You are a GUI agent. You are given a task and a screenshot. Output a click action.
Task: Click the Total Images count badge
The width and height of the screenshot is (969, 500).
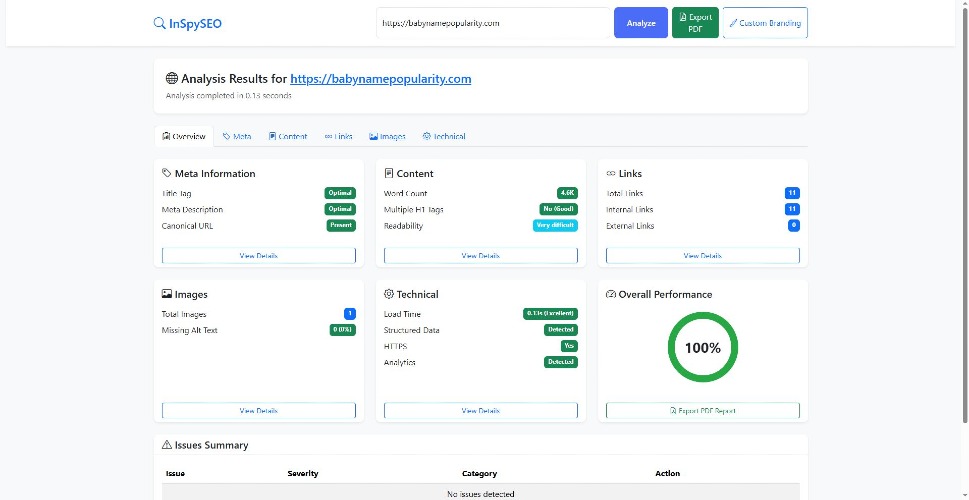coord(350,314)
